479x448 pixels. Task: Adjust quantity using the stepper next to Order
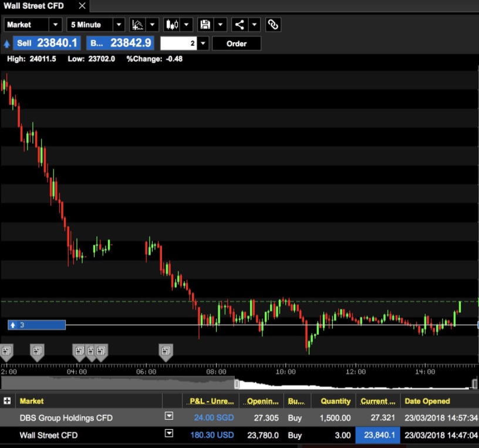pyautogui.click(x=203, y=43)
